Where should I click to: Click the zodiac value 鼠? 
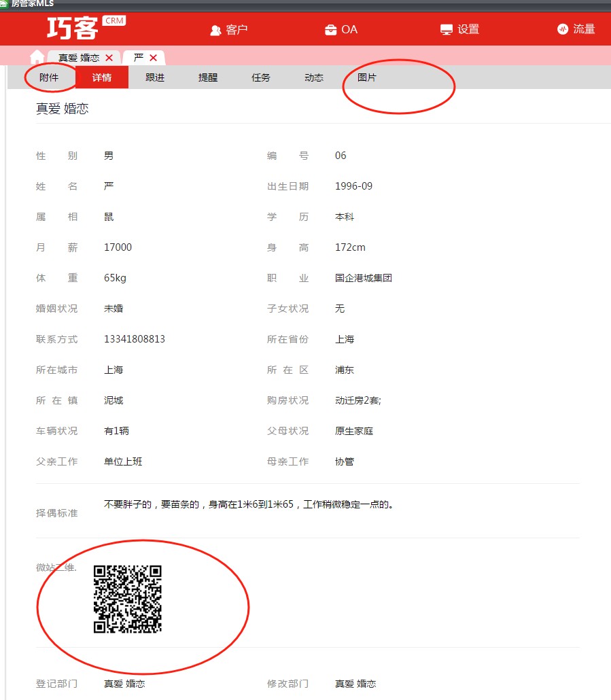[x=109, y=217]
